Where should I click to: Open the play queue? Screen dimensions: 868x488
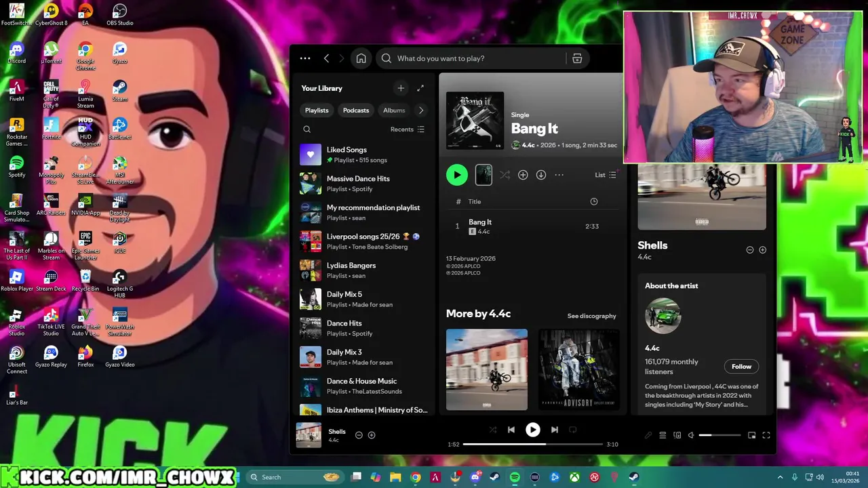tap(663, 435)
